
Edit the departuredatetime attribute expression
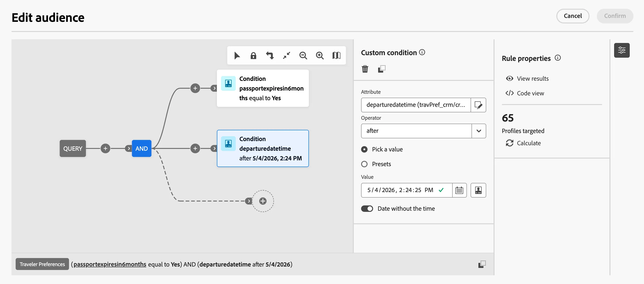pos(478,105)
